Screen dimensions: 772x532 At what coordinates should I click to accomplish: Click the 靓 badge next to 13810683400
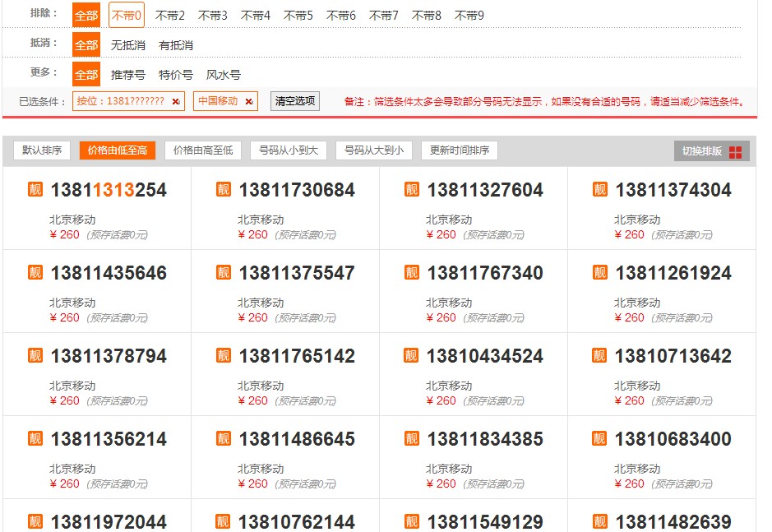pos(599,438)
